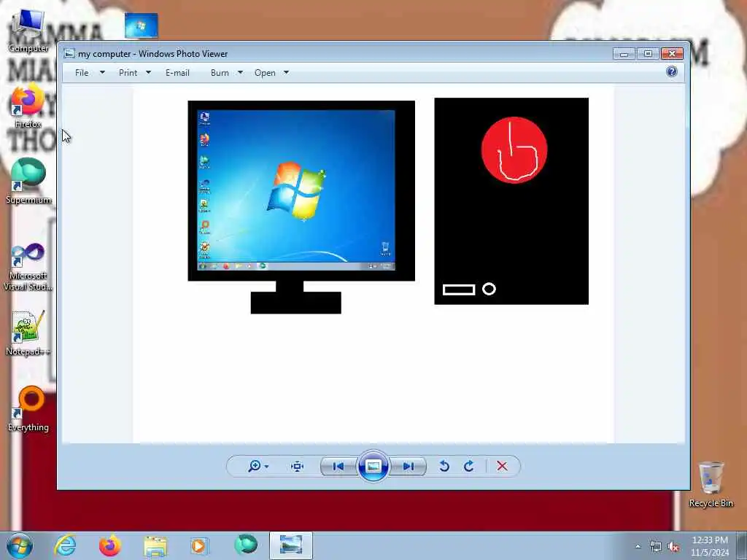Open the Windows Start menu
The height and width of the screenshot is (560, 747).
pyautogui.click(x=20, y=545)
